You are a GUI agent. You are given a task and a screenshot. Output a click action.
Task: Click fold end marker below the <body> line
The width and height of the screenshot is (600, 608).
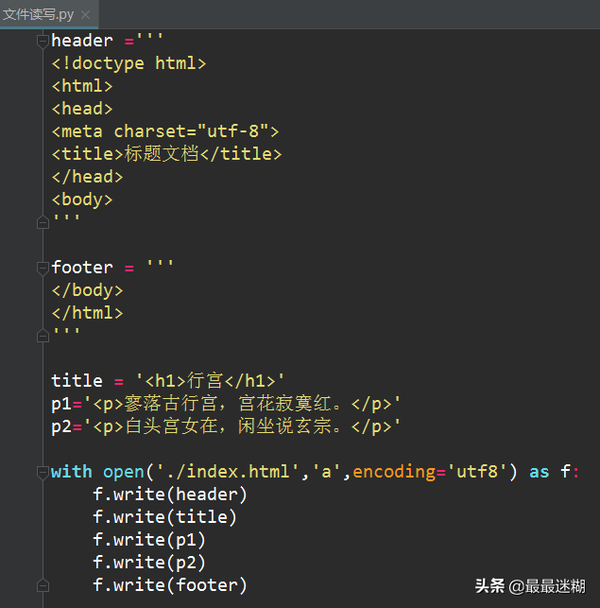click(x=42, y=222)
